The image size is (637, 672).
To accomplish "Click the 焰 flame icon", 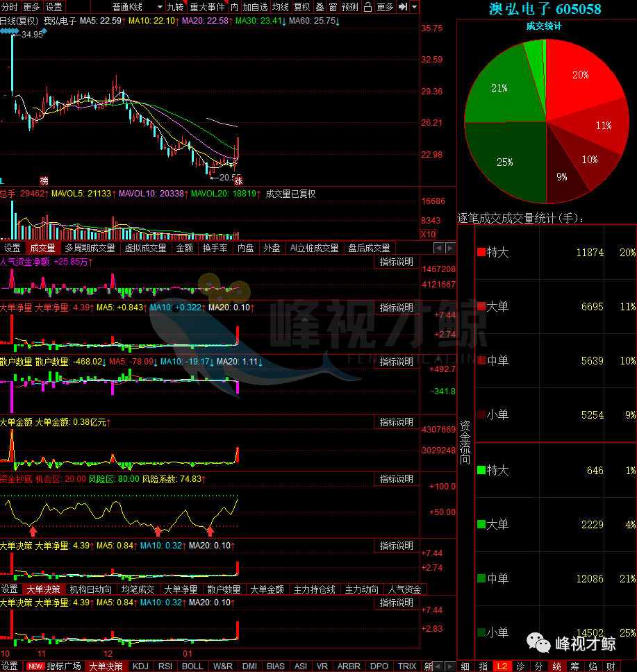I will 593,666.
